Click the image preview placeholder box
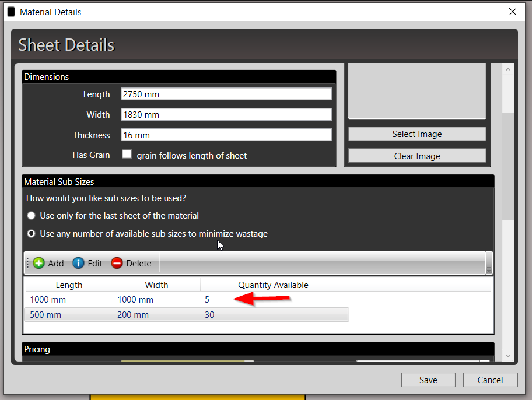 click(x=417, y=91)
